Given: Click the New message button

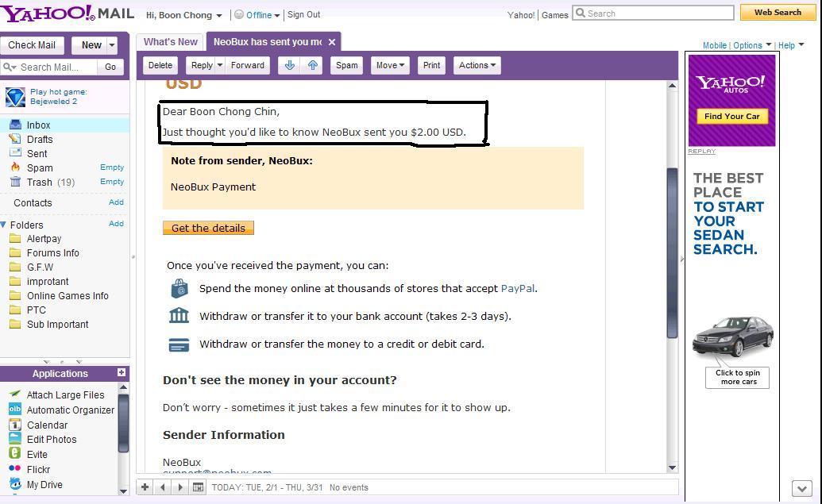Looking at the screenshot, I should pos(91,45).
